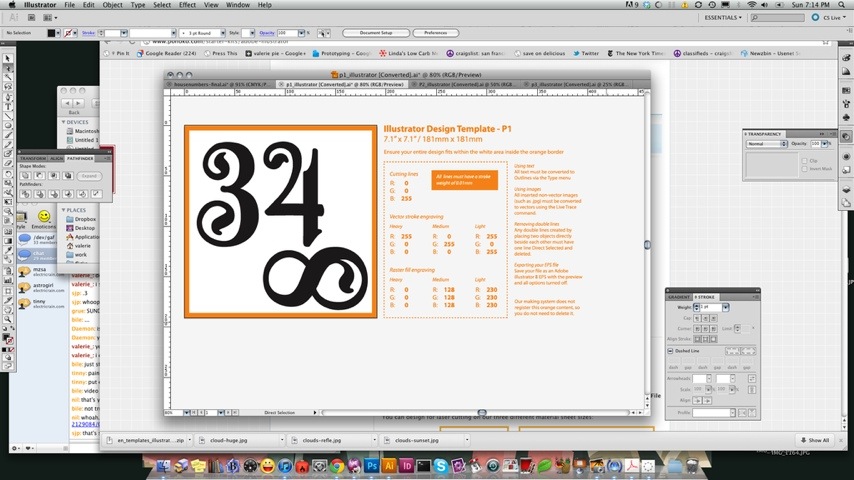854x480 pixels.
Task: Click Finder Back arrow button
Action: (x=68, y=103)
